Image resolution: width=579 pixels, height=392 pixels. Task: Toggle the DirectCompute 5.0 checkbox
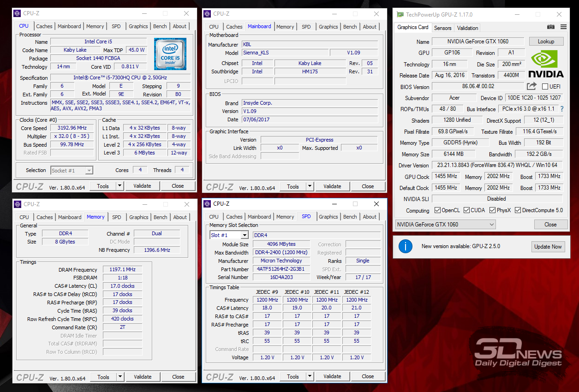[518, 210]
